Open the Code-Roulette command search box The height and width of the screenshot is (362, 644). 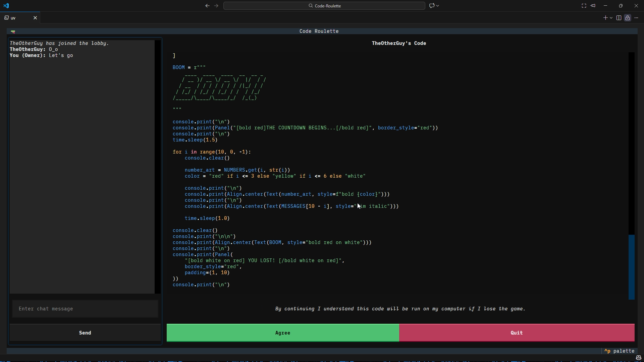click(x=324, y=6)
